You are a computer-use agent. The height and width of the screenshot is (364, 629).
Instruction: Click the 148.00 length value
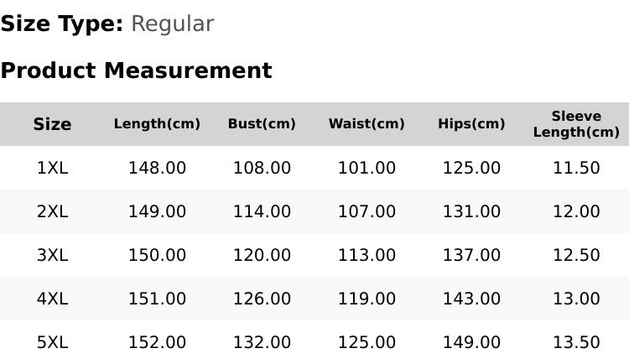point(157,168)
